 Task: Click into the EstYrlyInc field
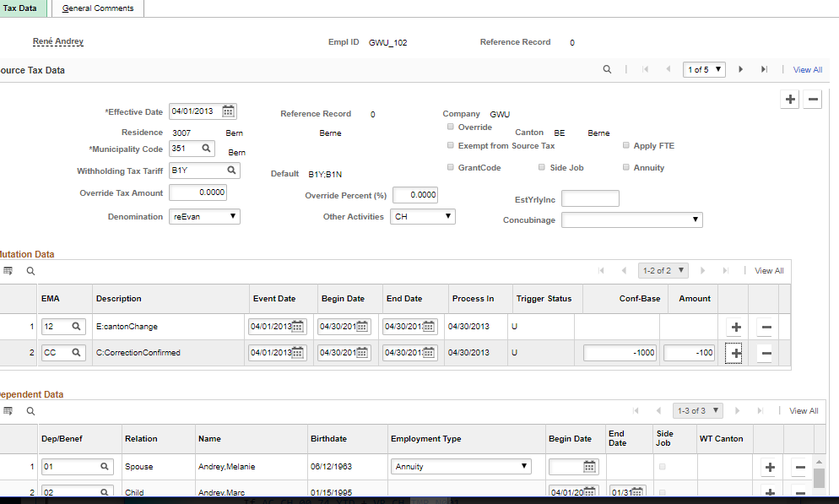590,198
